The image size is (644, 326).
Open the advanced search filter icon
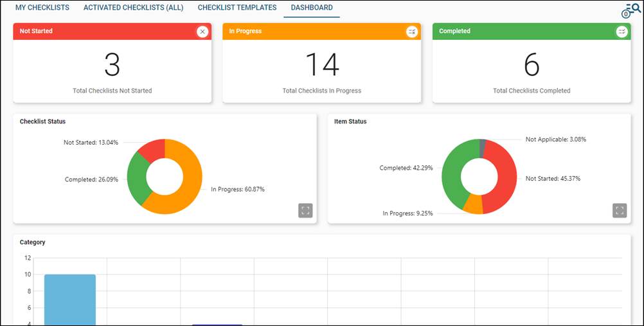pos(631,10)
